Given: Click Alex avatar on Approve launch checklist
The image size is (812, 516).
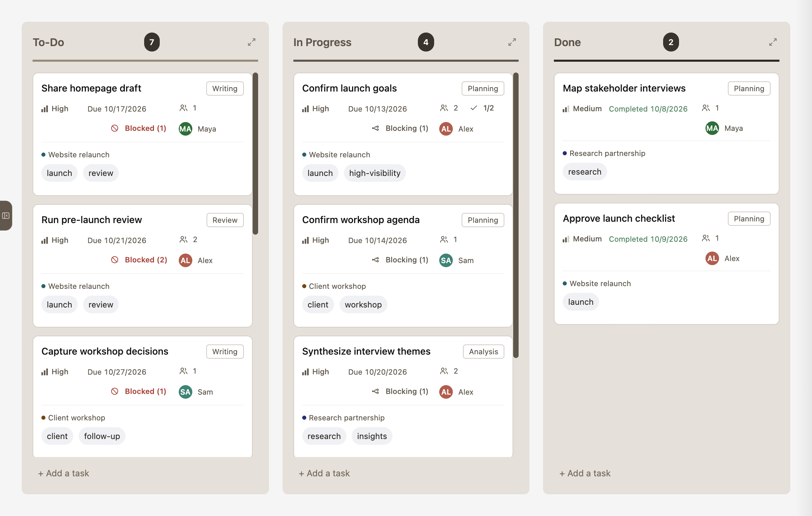Looking at the screenshot, I should pyautogui.click(x=712, y=258).
